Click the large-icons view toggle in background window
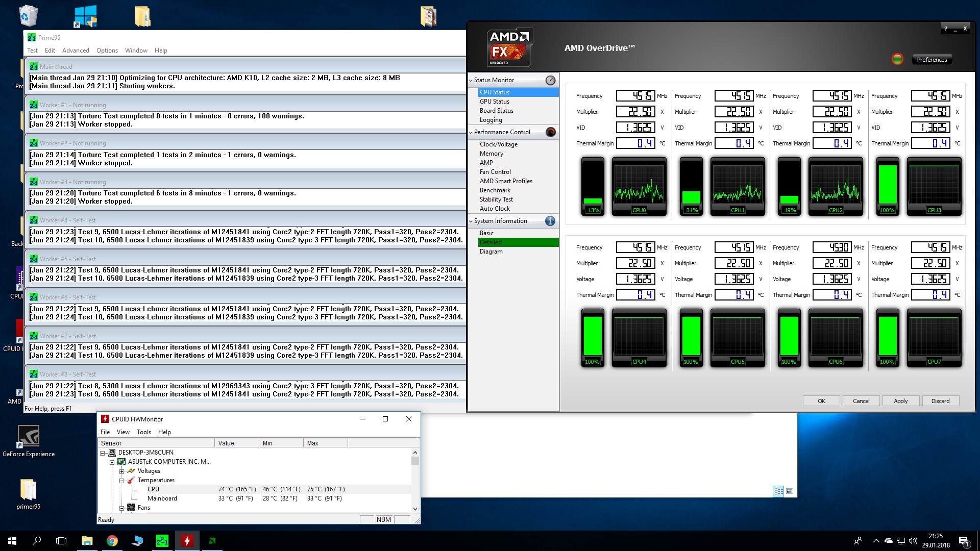This screenshot has width=980, height=551. tap(790, 491)
